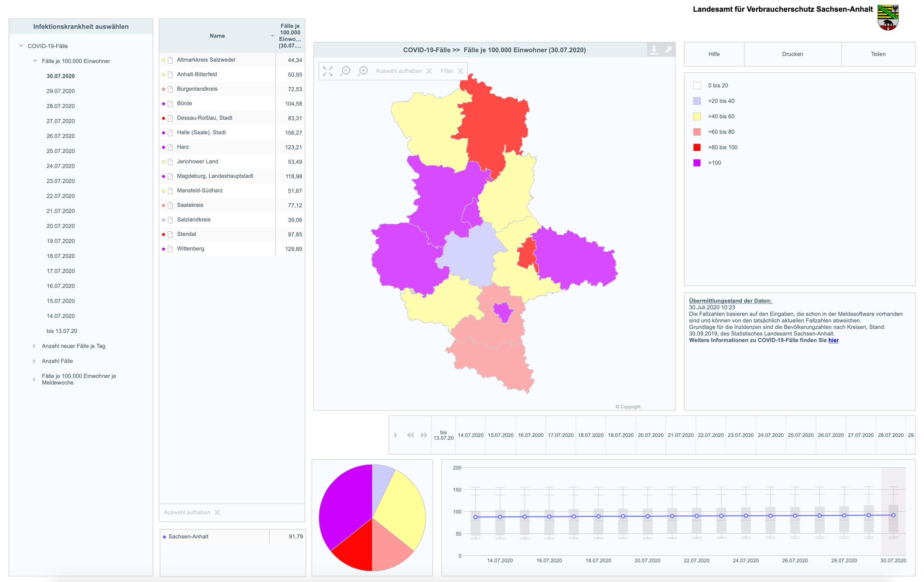Toggle the '>60 bis 80' legend class
The width and height of the screenshot is (924, 582).
click(x=697, y=132)
